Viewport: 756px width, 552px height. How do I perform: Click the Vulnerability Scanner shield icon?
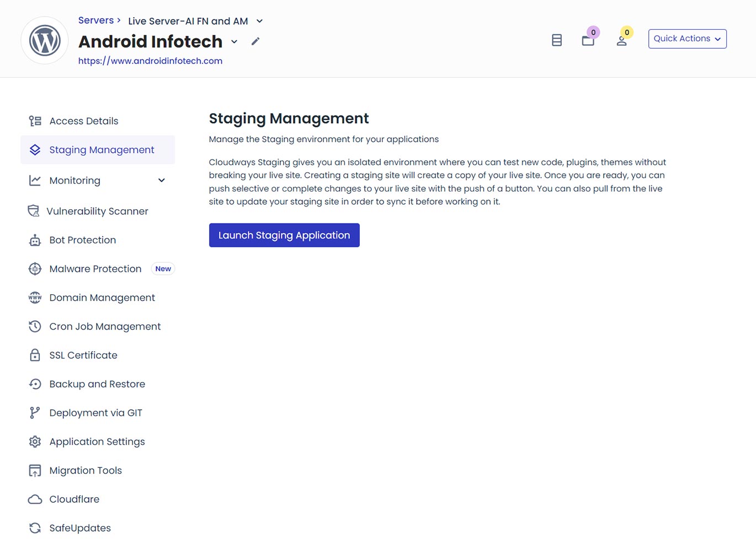[34, 211]
